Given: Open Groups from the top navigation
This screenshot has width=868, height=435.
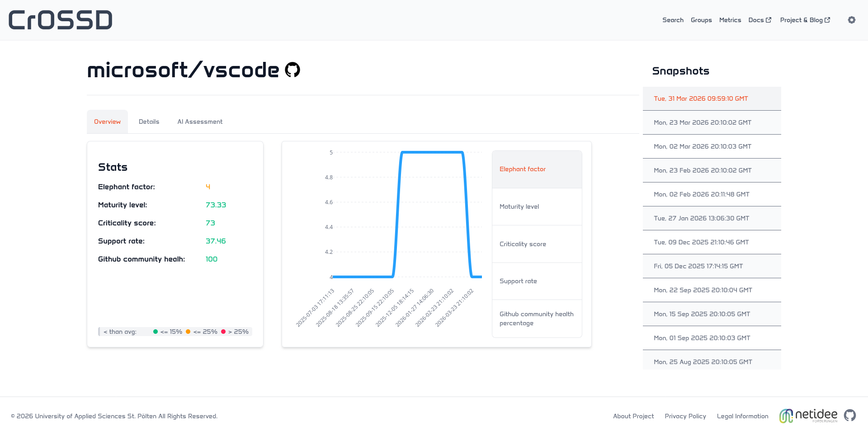Looking at the screenshot, I should tap(701, 20).
